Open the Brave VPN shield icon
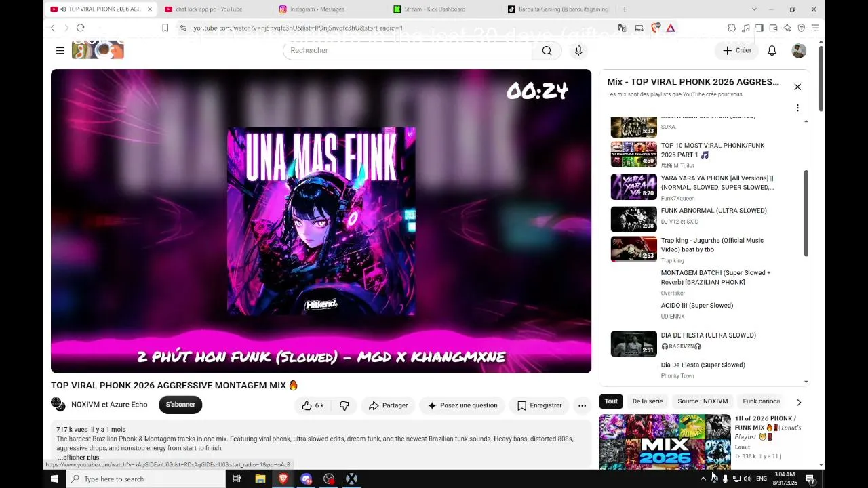 802,28
